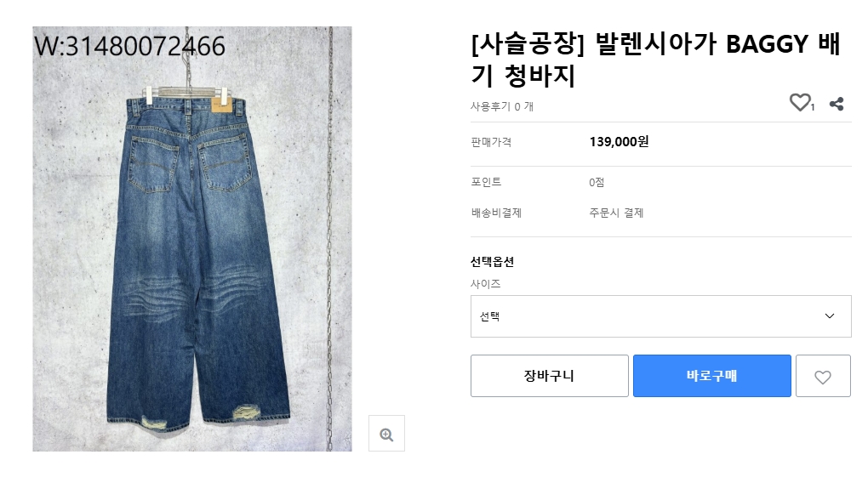Viewport: 868px width, 483px height.
Task: Click the 판매가격 label
Action: (x=491, y=142)
